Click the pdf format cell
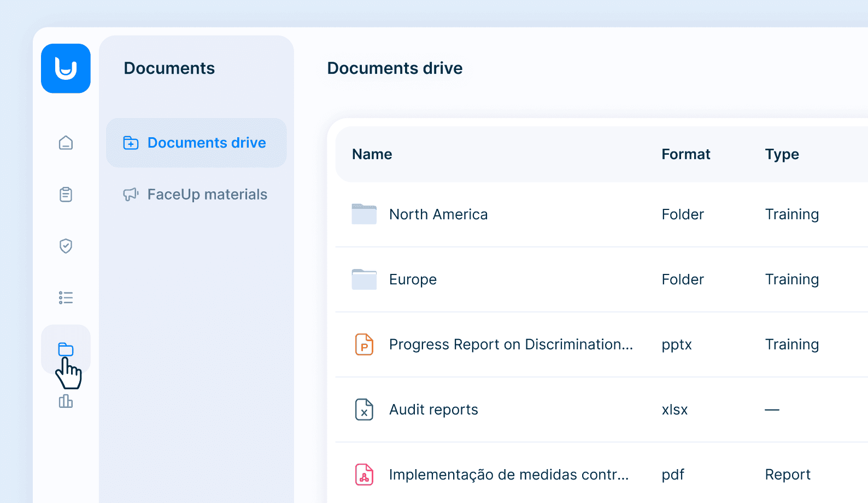 click(x=673, y=475)
